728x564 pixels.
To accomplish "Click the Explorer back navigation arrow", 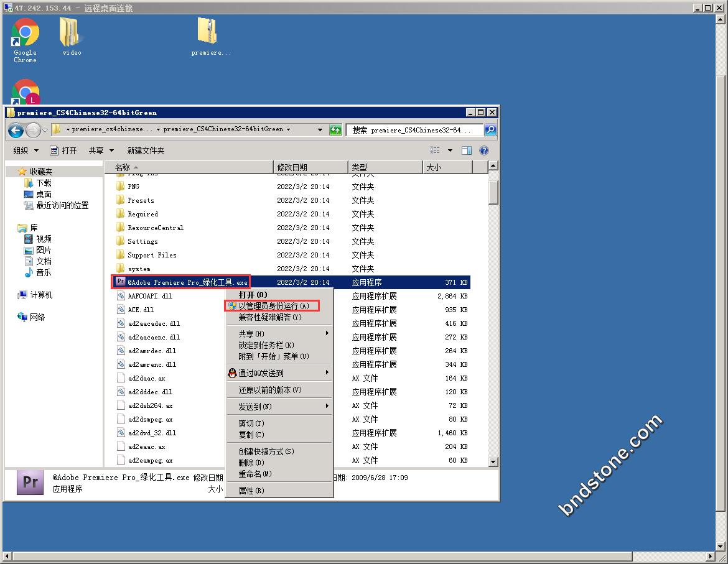I will (16, 130).
